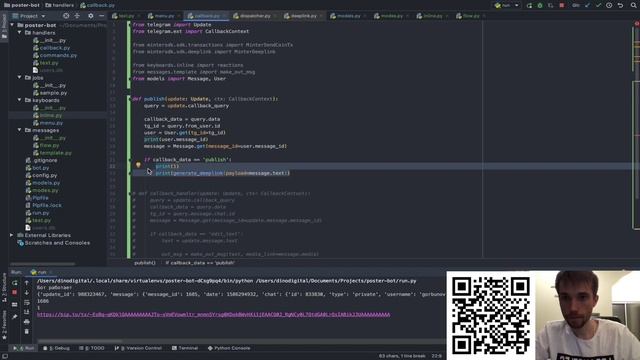The height and width of the screenshot is (360, 640).
Task: Select Pipfile.lock in project tree
Action: tap(47, 205)
